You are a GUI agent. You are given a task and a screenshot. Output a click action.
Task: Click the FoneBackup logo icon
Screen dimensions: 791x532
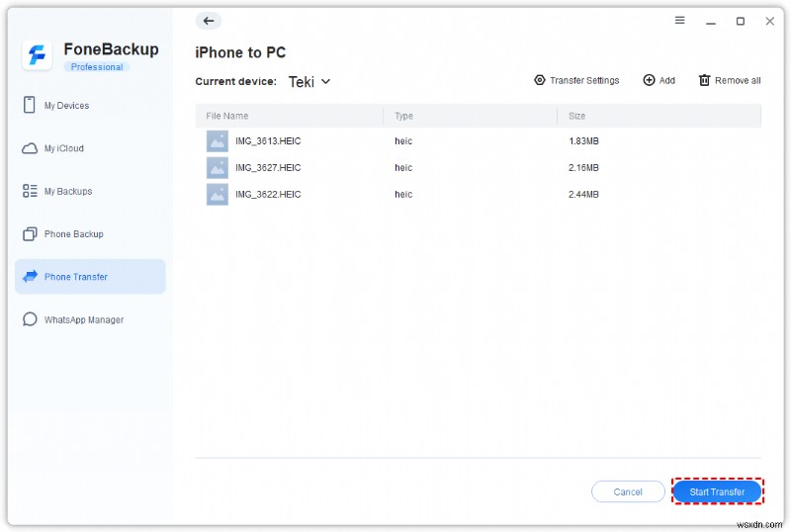pyautogui.click(x=37, y=54)
